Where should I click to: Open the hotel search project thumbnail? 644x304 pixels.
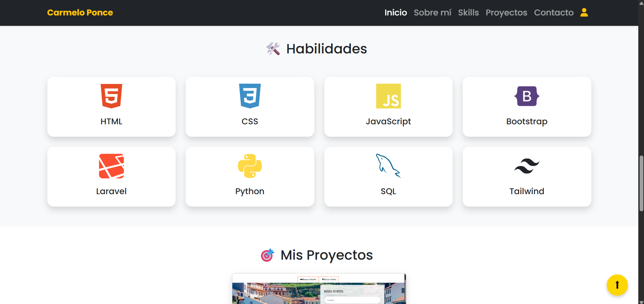pos(319,289)
